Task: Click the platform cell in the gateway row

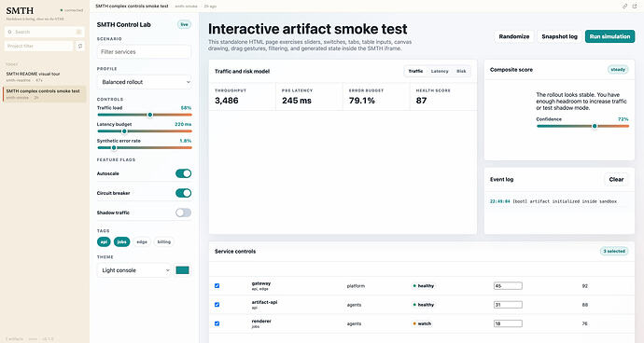Action: 356,286
